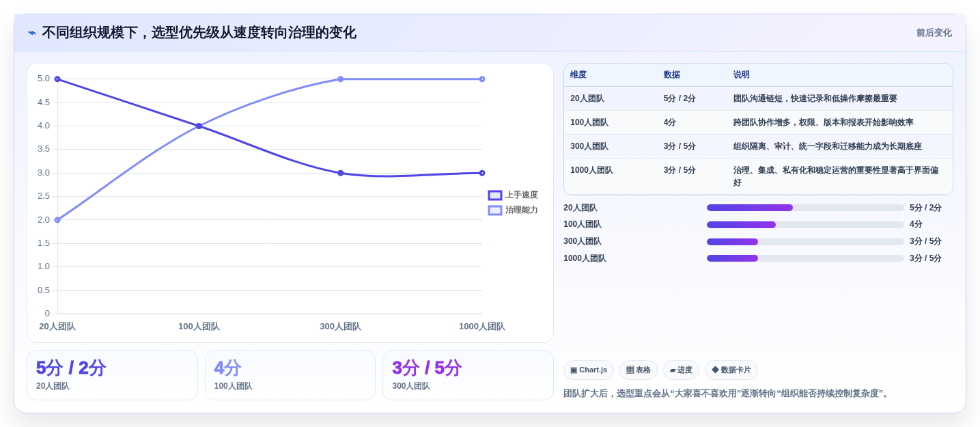The width and height of the screenshot is (980, 427).
Task: Click the 维度 column header
Action: (x=578, y=75)
